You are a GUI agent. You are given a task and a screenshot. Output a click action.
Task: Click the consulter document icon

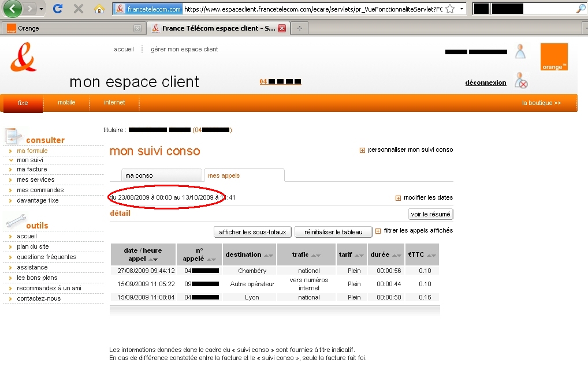pos(13,136)
